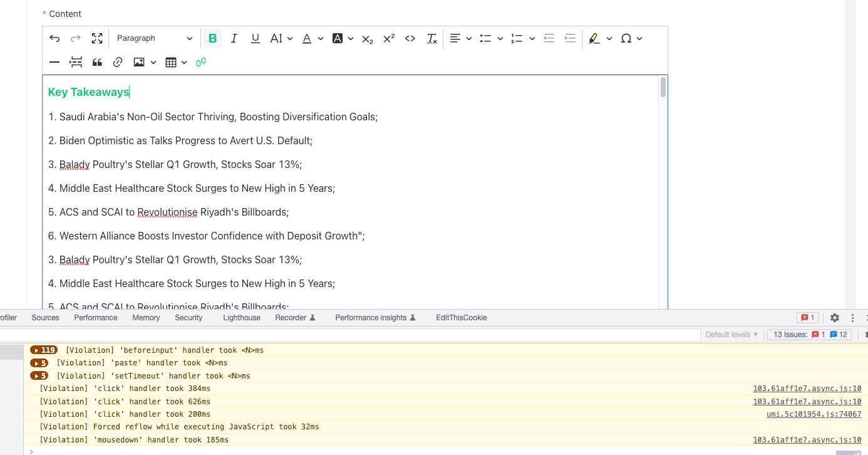
Task: Open the Lighthouse panel
Action: [242, 318]
